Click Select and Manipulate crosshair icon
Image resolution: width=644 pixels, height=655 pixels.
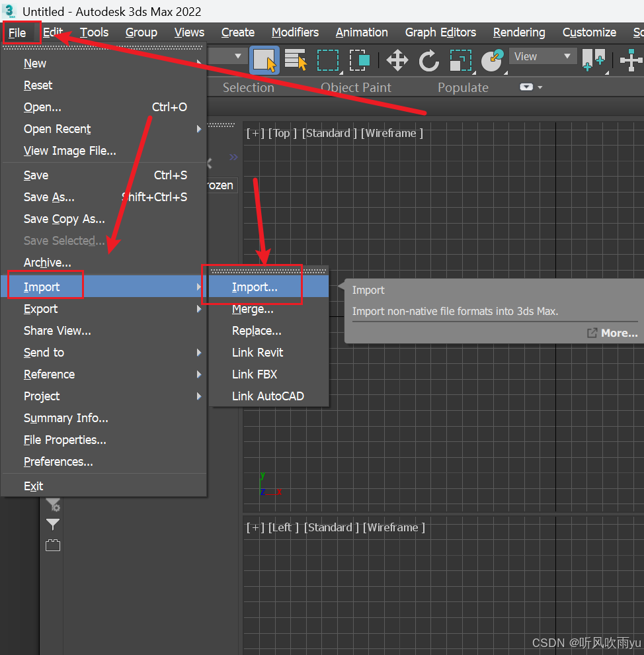click(x=631, y=61)
